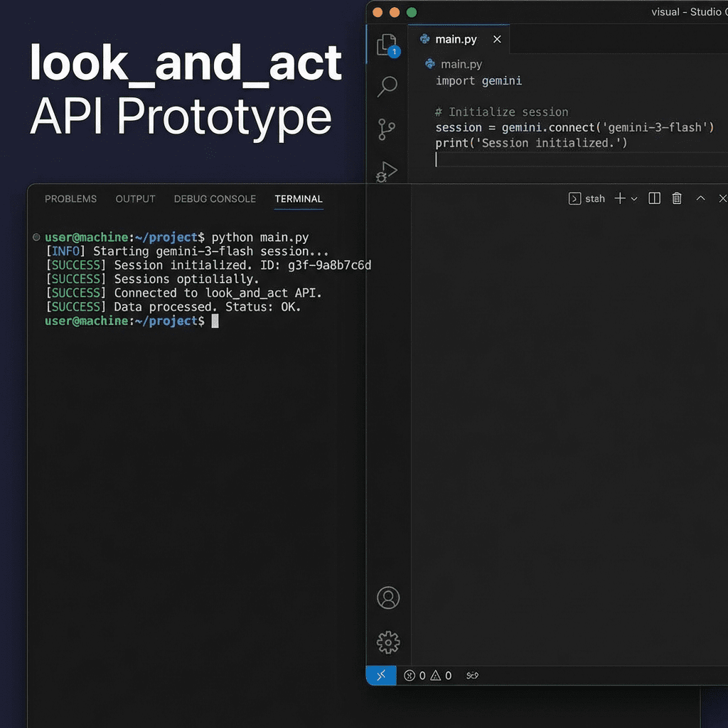The height and width of the screenshot is (728, 728).
Task: Open the Explorer view in the activity bar
Action: [x=387, y=44]
